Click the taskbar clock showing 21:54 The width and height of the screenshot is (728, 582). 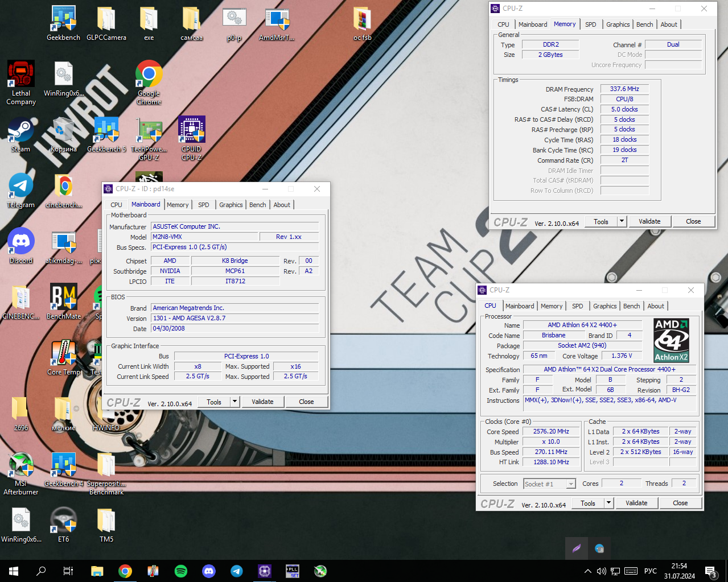point(679,571)
